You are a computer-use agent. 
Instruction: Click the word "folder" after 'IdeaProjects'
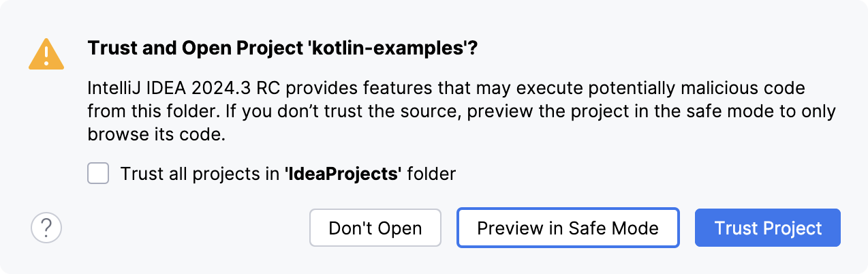click(x=432, y=174)
